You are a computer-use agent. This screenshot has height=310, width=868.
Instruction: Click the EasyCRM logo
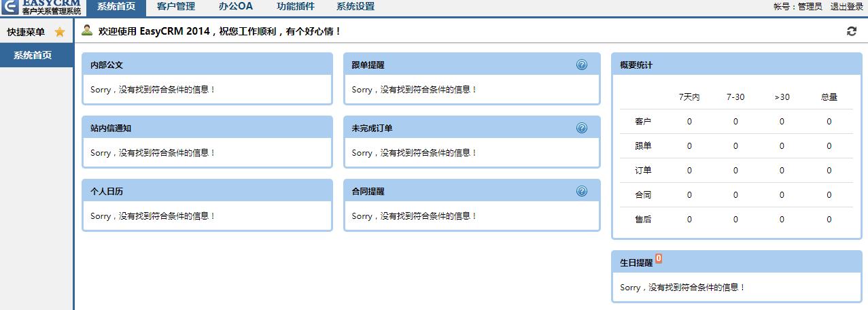[x=41, y=7]
